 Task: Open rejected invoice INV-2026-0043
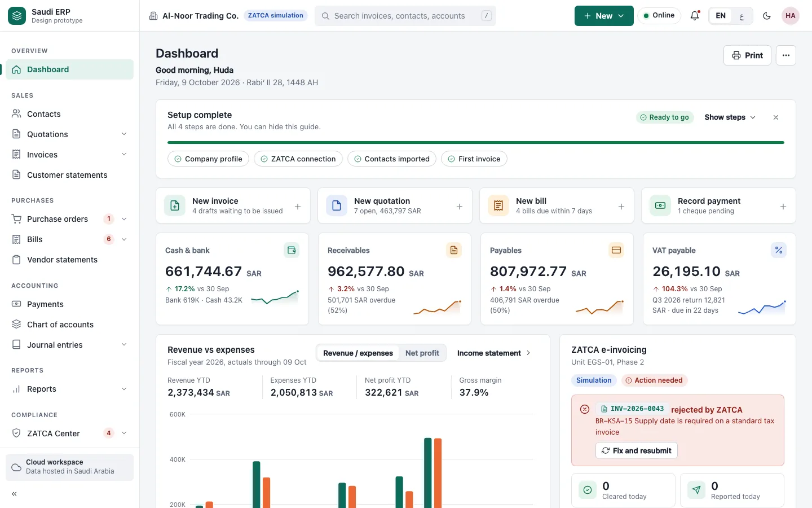[632, 409]
